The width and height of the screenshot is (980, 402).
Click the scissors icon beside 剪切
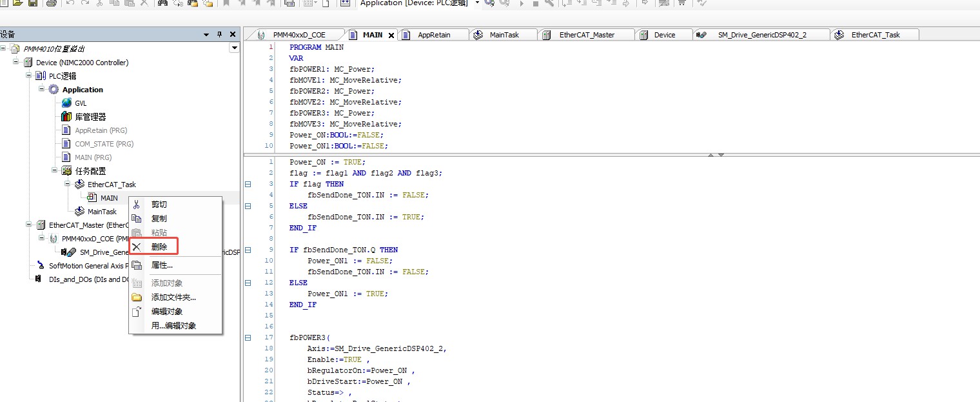point(137,205)
